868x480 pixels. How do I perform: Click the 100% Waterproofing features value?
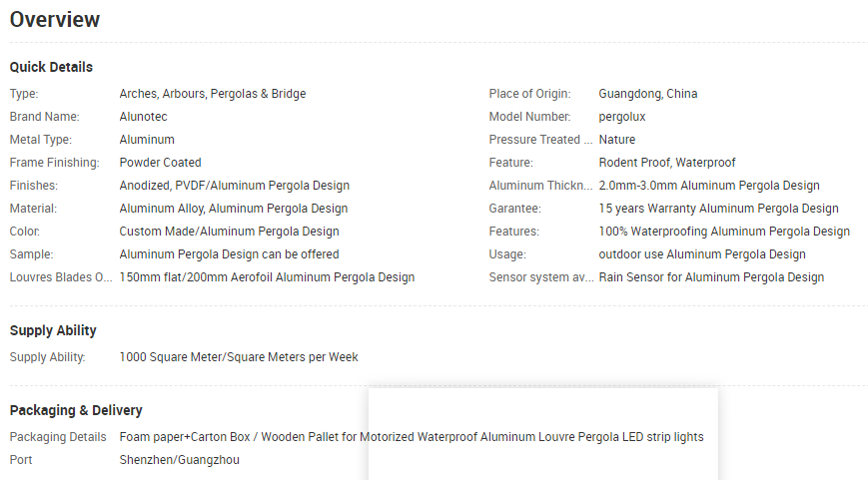pyautogui.click(x=724, y=232)
